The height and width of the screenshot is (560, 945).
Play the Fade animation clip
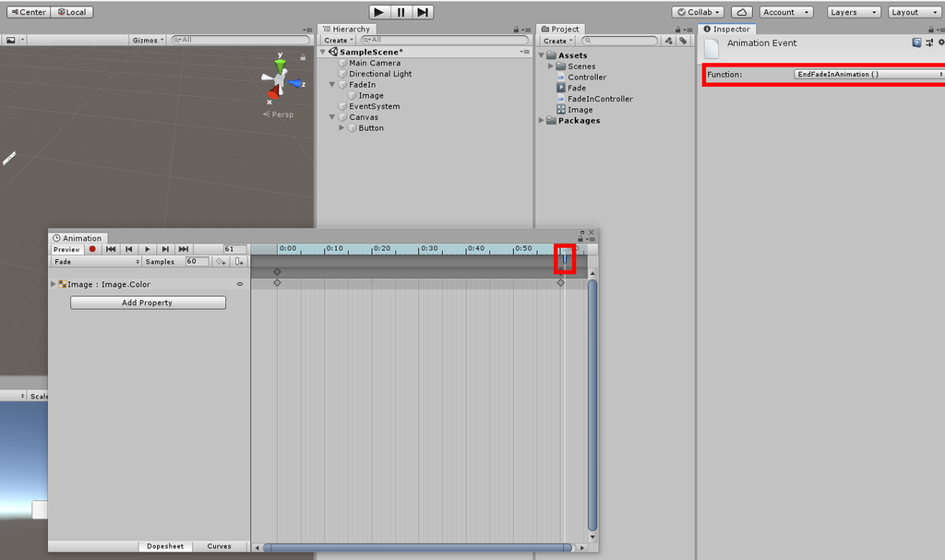(147, 249)
